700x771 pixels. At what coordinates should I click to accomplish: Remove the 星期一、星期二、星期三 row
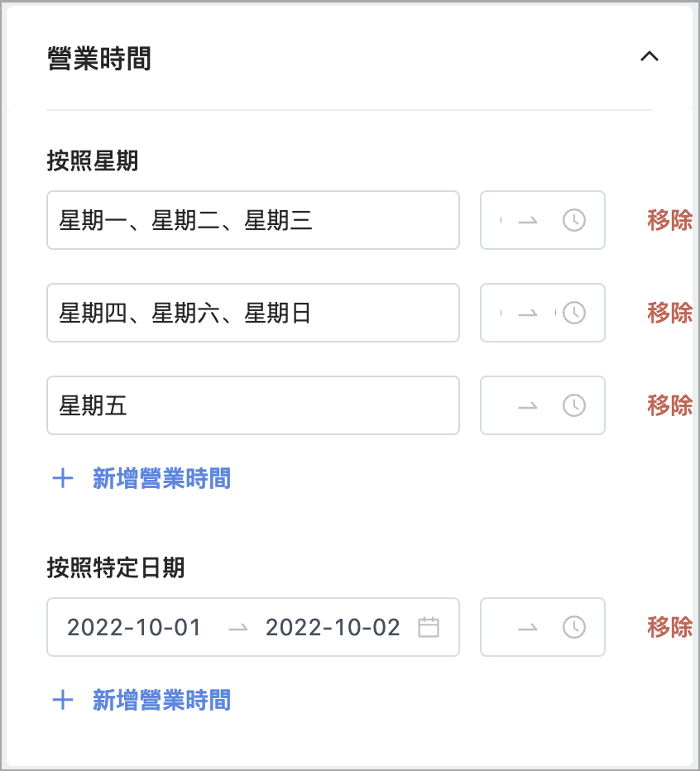coord(669,220)
